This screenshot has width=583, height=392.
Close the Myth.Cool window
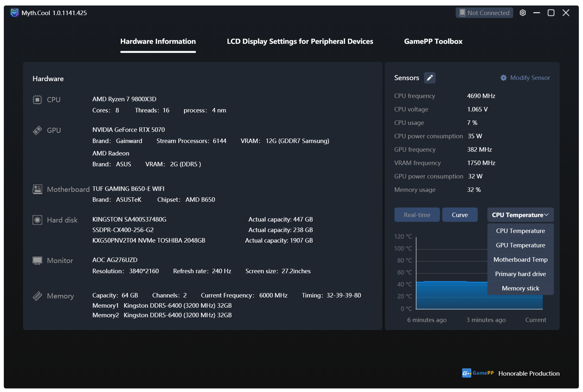566,13
